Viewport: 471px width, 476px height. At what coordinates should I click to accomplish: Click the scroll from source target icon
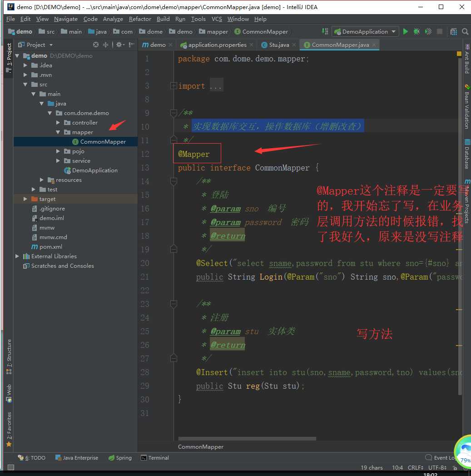pos(96,45)
